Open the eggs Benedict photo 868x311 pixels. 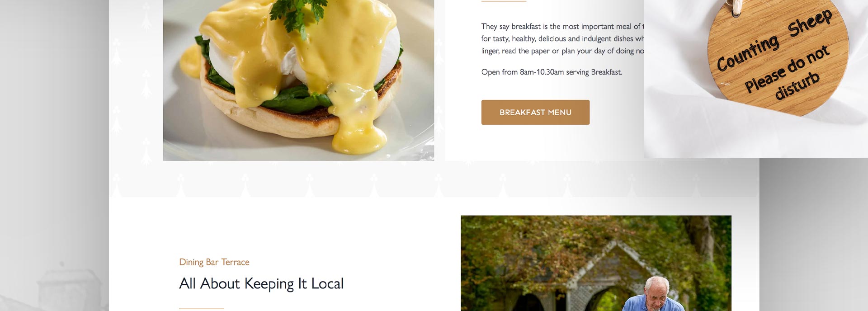298,80
